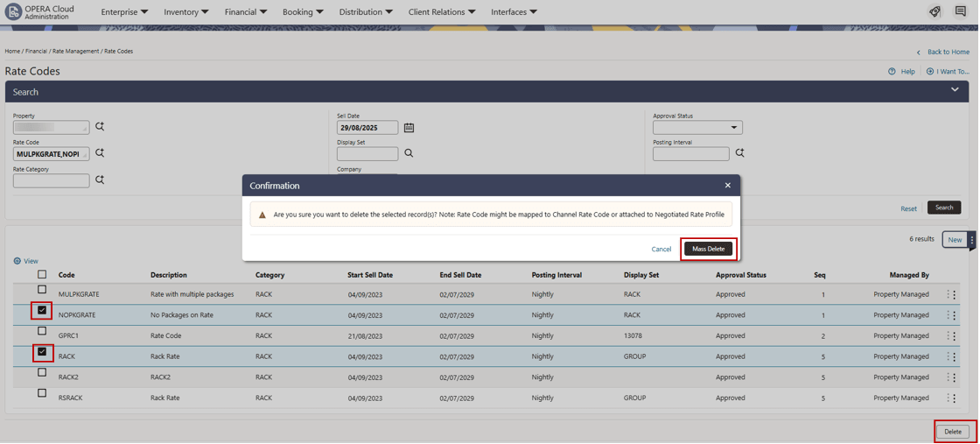Click the 13078 display set cell

[x=633, y=335]
